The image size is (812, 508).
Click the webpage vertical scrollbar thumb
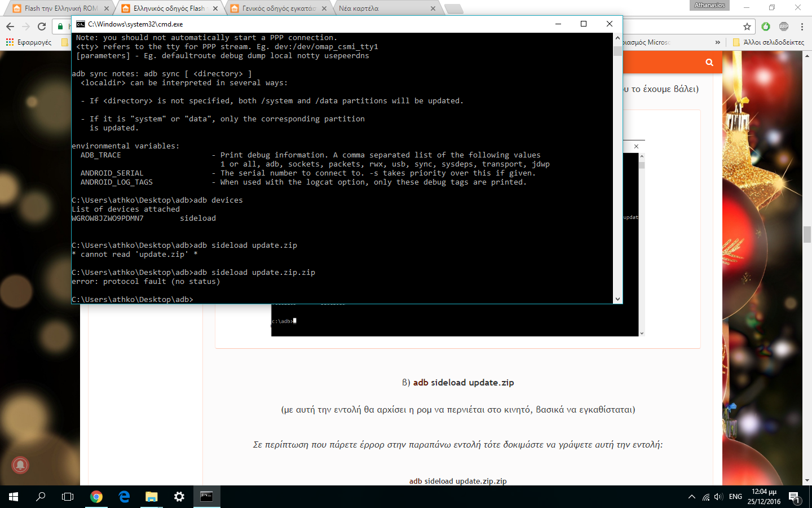[x=807, y=234]
